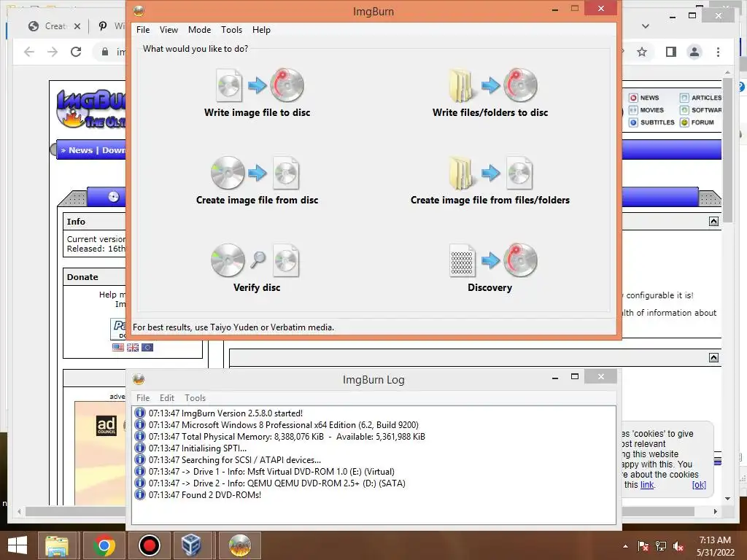Open the red record app on taskbar
Image resolution: width=747 pixels, height=560 pixels.
149,545
